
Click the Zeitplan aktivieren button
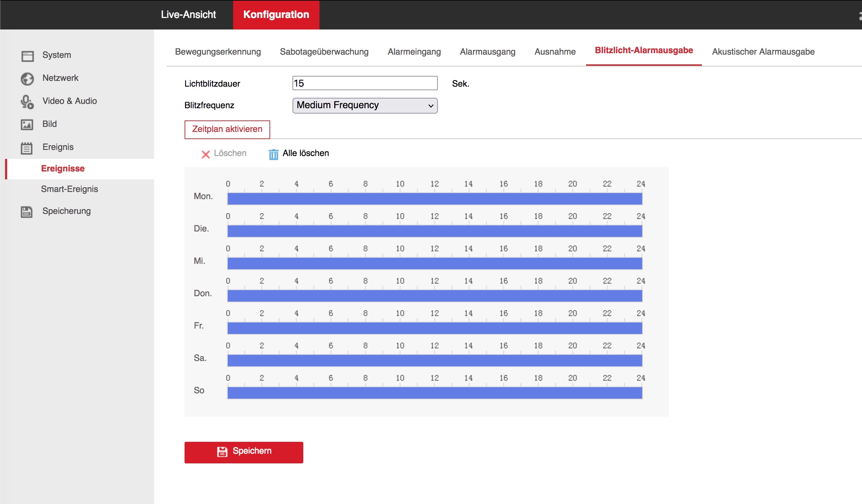227,129
